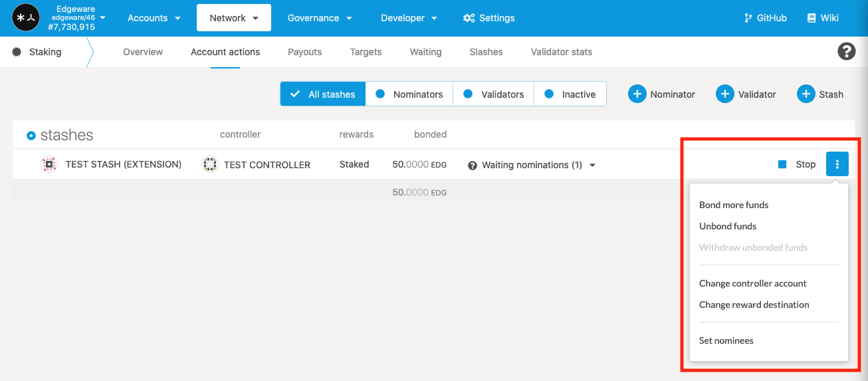Image resolution: width=868 pixels, height=381 pixels.
Task: Click the three-dot stash options button
Action: pyautogui.click(x=837, y=164)
